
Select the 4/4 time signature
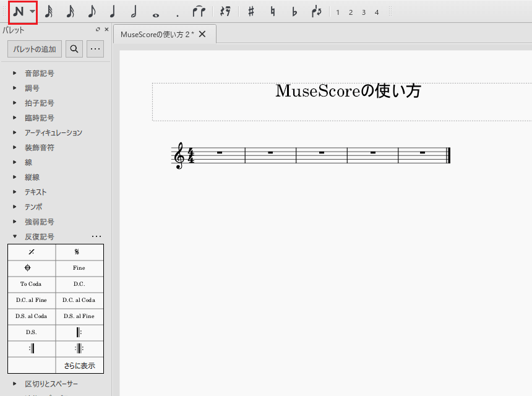pyautogui.click(x=191, y=156)
